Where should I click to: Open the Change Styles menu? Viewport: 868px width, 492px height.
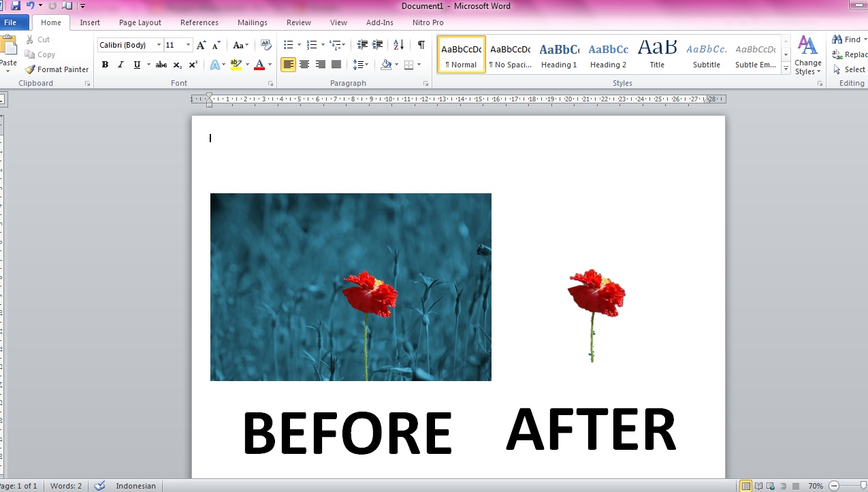(x=808, y=55)
